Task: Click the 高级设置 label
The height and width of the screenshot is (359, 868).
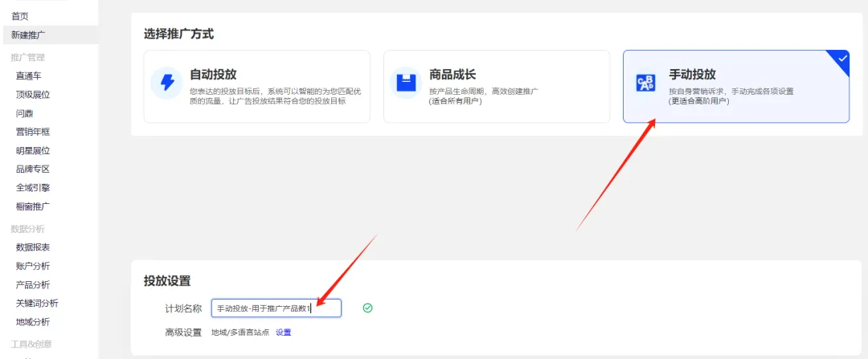Action: click(183, 333)
